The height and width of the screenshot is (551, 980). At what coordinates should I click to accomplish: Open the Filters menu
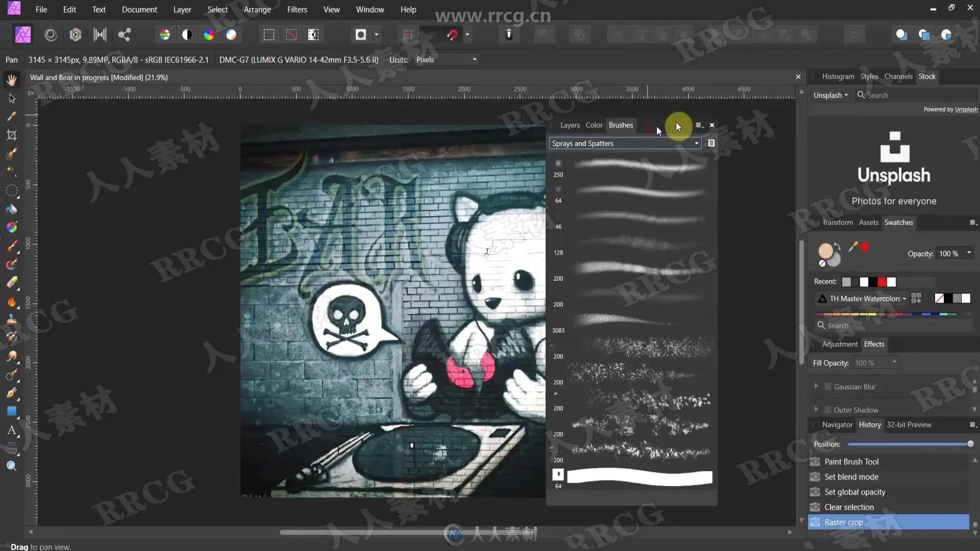click(x=297, y=10)
